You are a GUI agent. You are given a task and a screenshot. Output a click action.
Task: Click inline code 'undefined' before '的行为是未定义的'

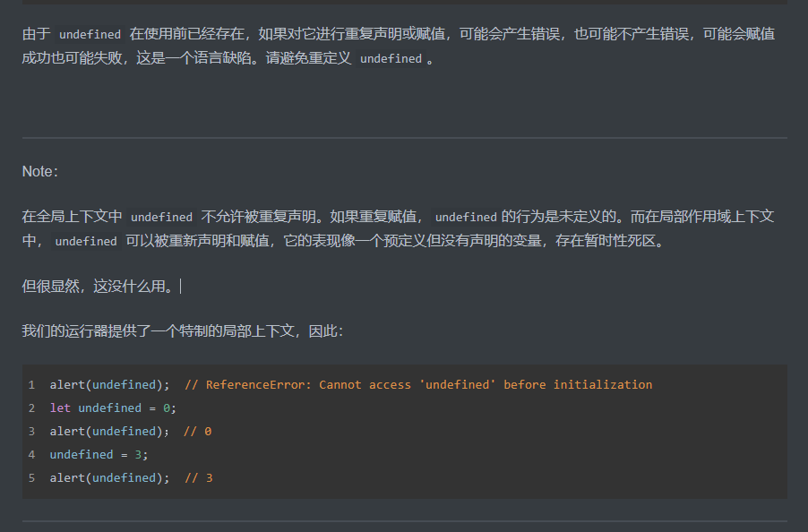(466, 218)
